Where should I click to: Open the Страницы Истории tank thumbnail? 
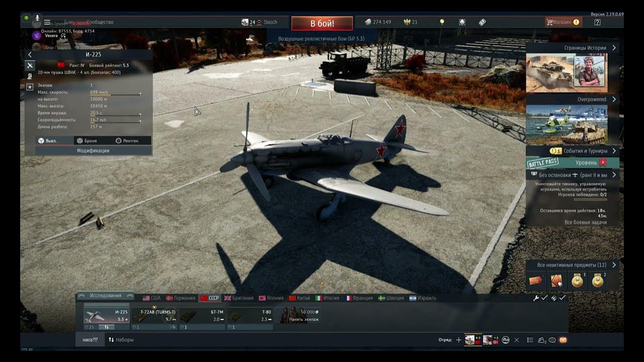567,73
